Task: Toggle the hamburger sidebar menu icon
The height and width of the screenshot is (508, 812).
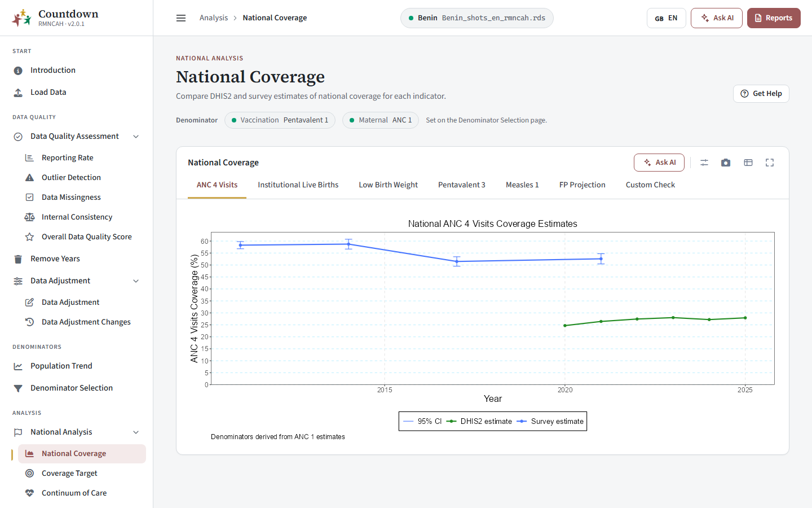Action: coord(181,18)
